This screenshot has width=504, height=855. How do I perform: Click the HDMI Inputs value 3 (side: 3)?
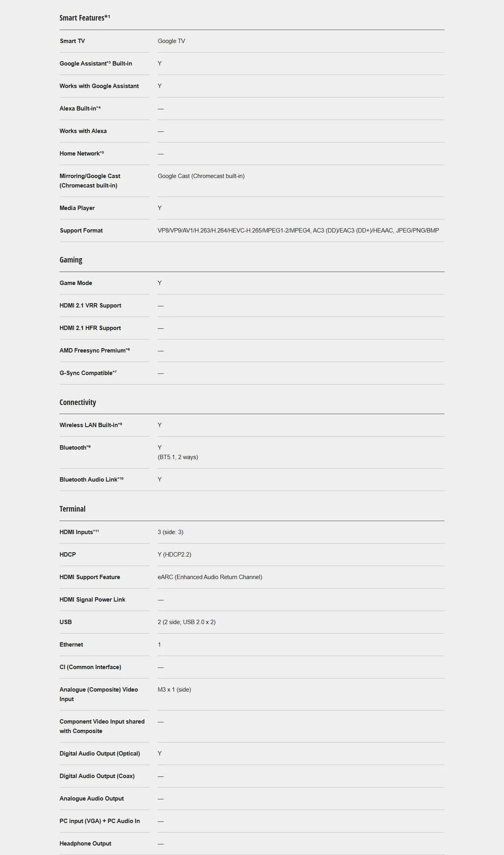170,532
